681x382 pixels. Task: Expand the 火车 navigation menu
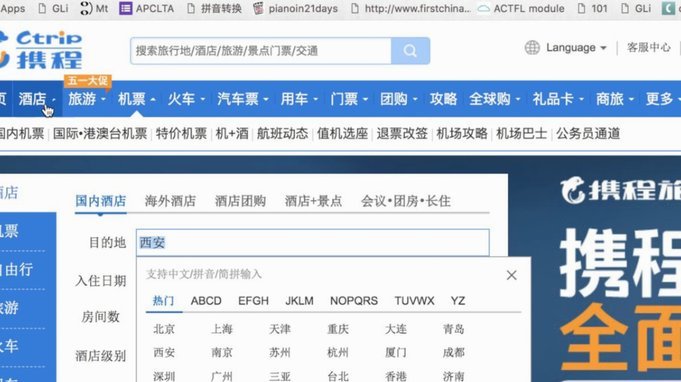[x=186, y=99]
